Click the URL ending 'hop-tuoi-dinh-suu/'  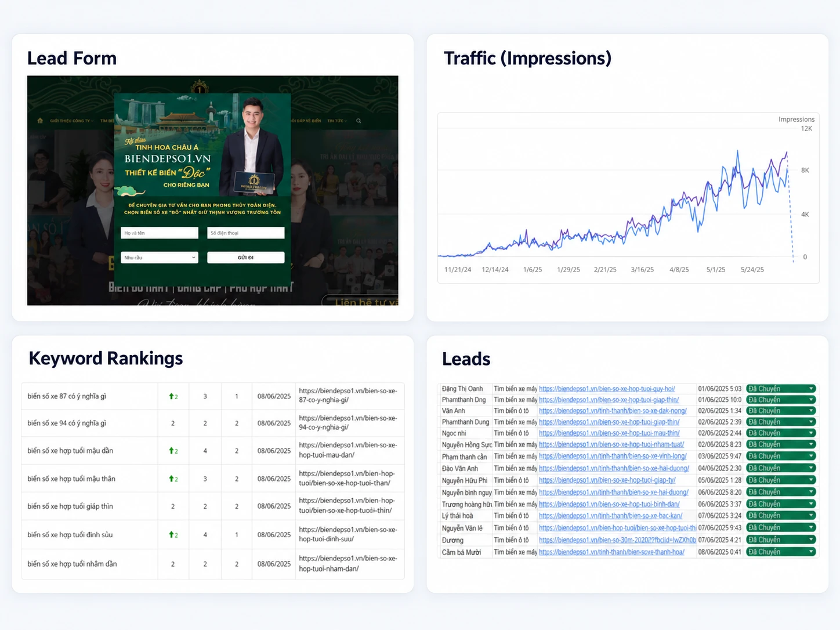coord(348,534)
